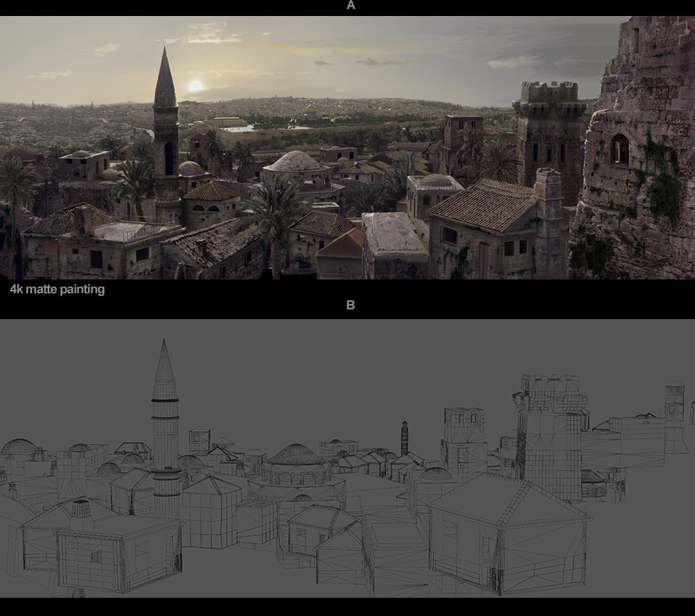This screenshot has width=695, height=616.
Task: Click the '4k matte painting' caption
Action: [58, 290]
